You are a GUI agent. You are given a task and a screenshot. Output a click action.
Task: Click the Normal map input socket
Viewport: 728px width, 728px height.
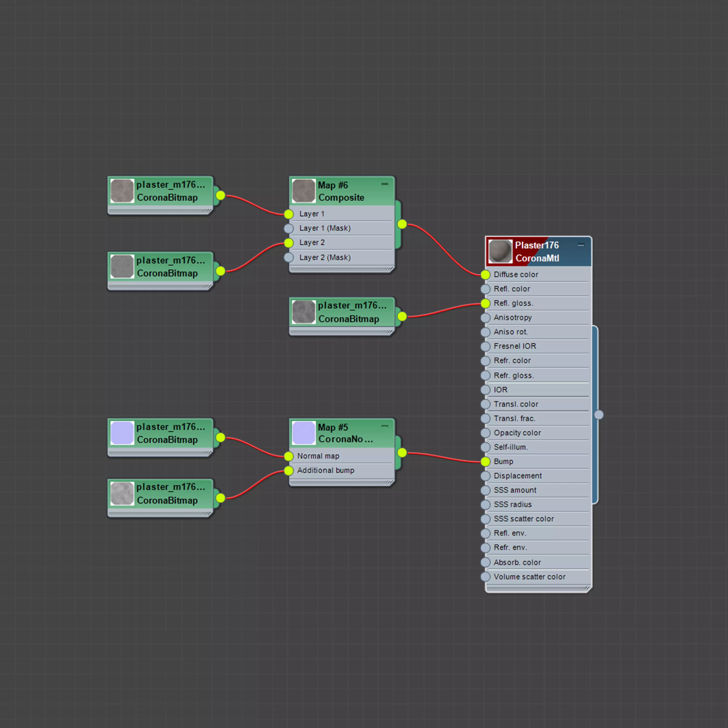[289, 456]
